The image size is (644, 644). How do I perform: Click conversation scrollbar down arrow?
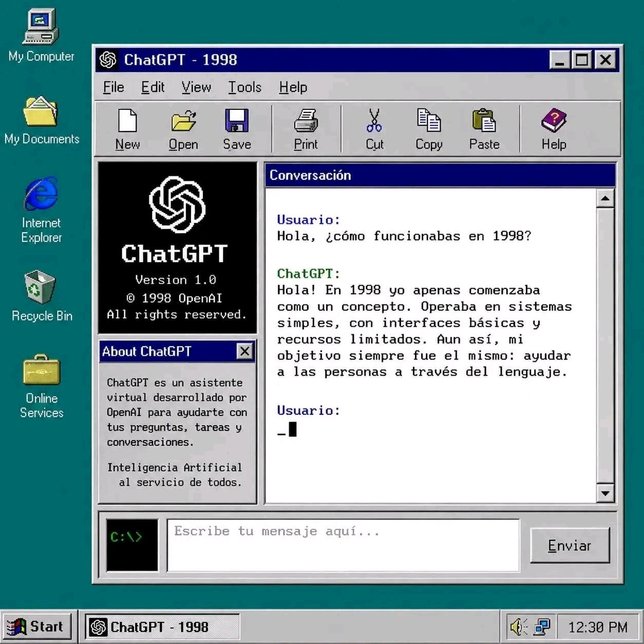[x=605, y=494]
